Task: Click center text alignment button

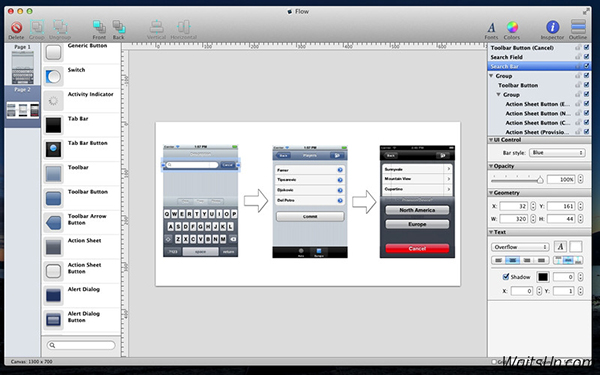Action: point(513,260)
